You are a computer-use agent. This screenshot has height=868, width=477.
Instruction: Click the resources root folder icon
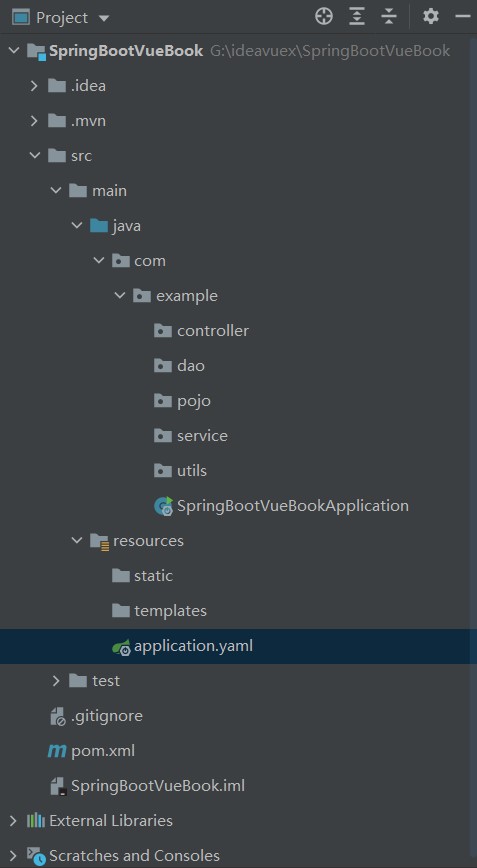tap(100, 541)
